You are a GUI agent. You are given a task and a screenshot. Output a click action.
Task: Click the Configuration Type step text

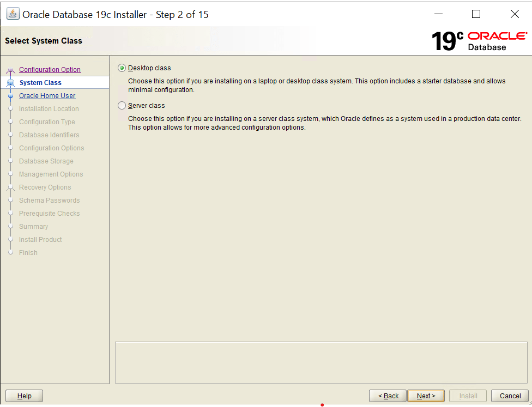(47, 122)
